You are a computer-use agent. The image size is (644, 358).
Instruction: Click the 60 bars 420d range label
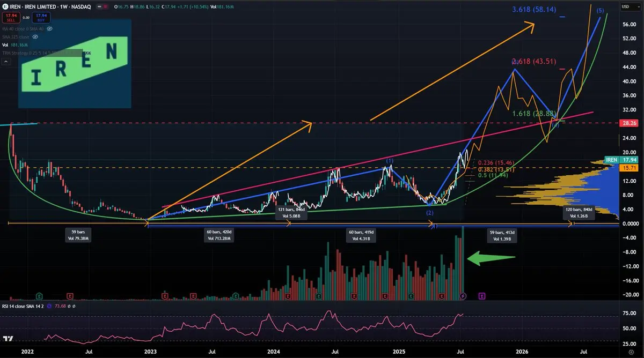tap(218, 234)
